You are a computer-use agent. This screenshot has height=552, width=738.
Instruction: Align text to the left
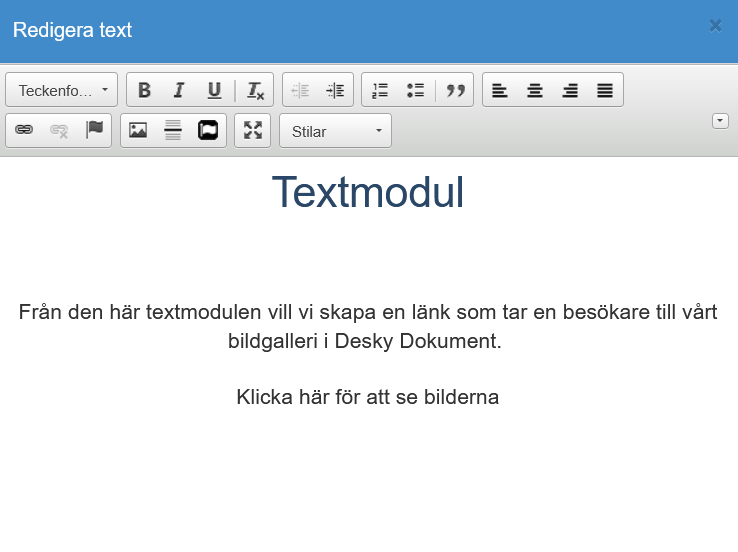point(500,90)
